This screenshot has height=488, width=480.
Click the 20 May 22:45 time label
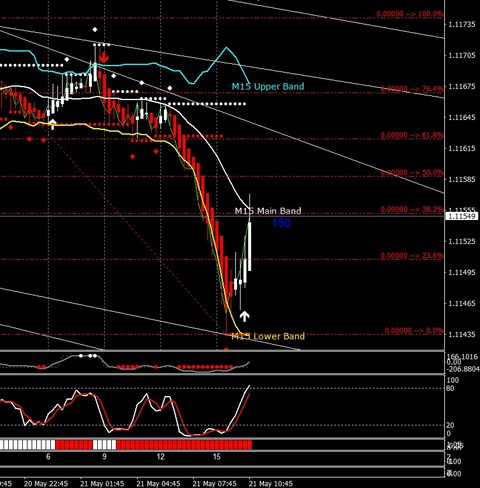click(x=46, y=483)
